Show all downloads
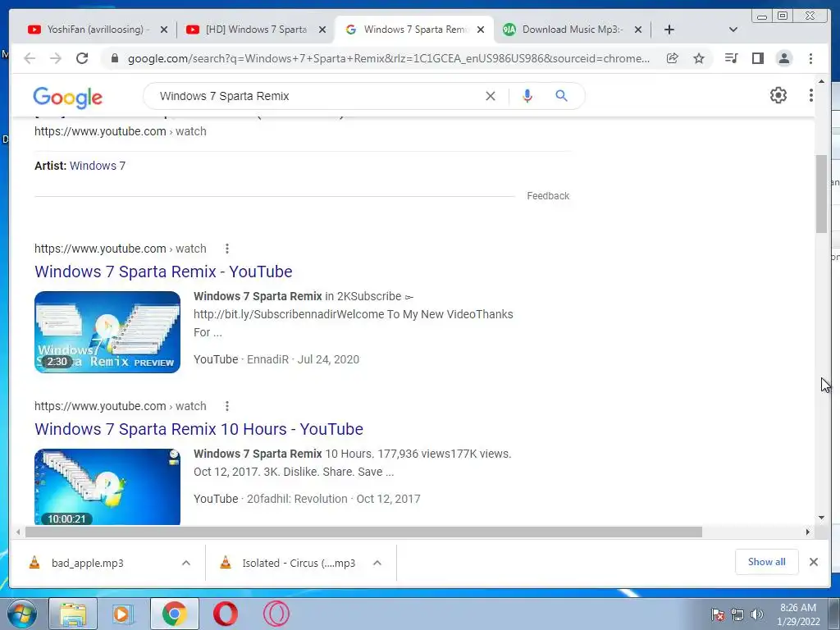 click(x=767, y=562)
